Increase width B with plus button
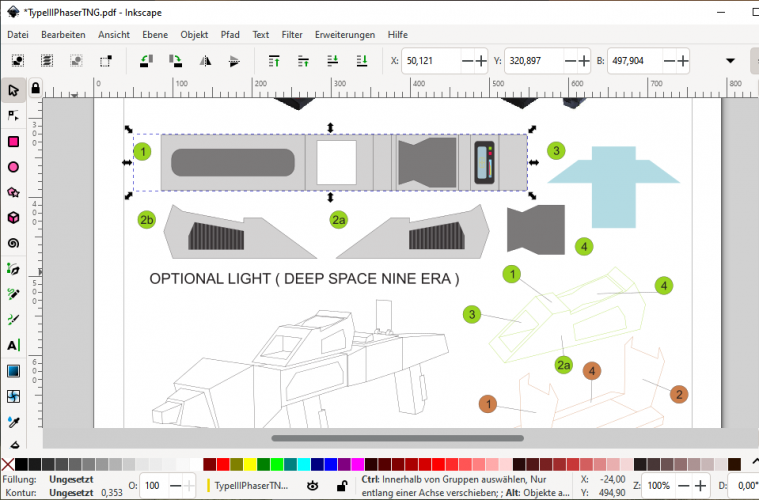This screenshot has width=759, height=500. tap(683, 61)
